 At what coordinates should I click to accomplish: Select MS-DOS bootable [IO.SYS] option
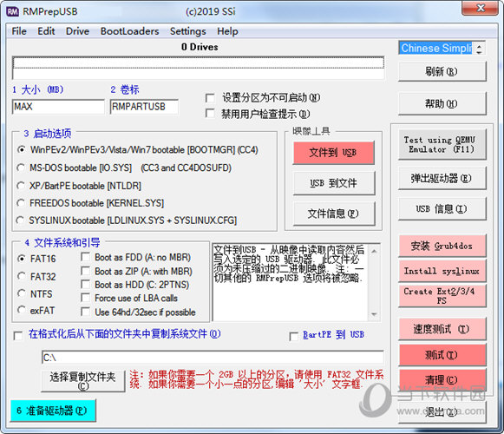click(x=21, y=168)
